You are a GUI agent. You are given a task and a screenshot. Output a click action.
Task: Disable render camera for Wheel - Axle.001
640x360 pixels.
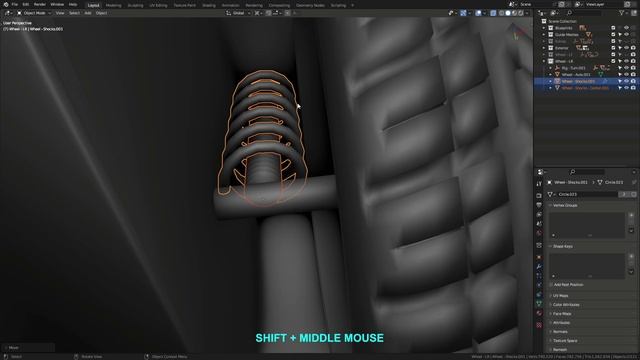click(633, 75)
